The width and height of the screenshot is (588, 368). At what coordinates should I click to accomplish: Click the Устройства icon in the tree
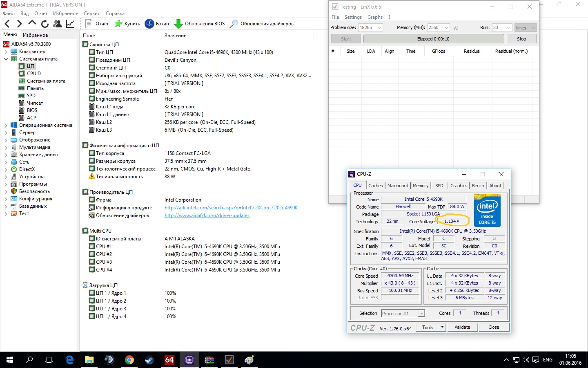[x=14, y=177]
